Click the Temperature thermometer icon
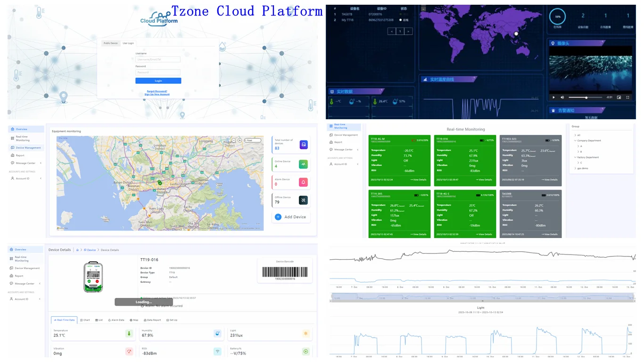 [x=129, y=333]
